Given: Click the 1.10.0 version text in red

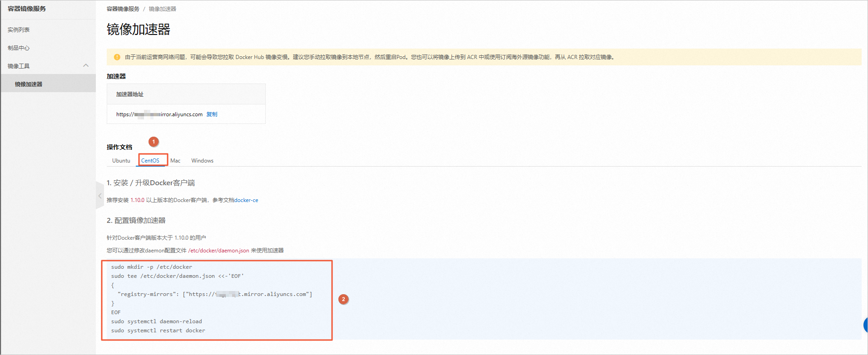Looking at the screenshot, I should 138,200.
